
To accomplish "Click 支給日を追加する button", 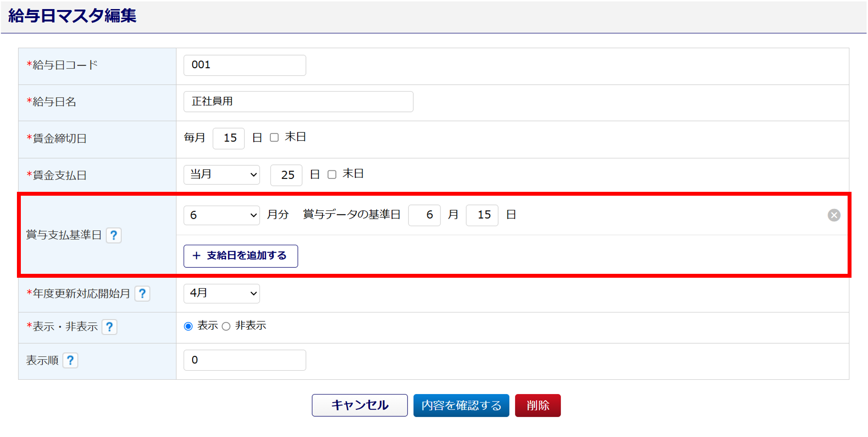I will coord(241,256).
